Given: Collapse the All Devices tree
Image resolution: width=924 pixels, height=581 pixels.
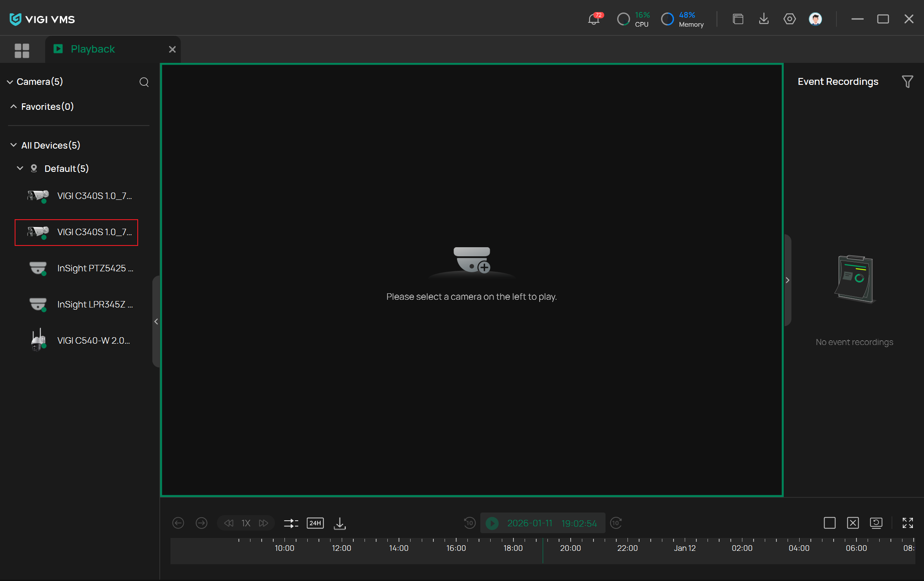Looking at the screenshot, I should [13, 145].
